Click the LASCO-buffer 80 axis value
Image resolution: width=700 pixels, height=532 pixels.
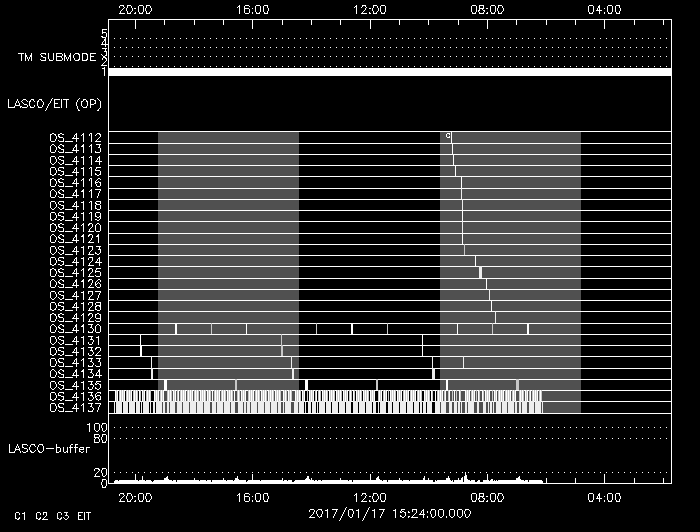(100, 439)
